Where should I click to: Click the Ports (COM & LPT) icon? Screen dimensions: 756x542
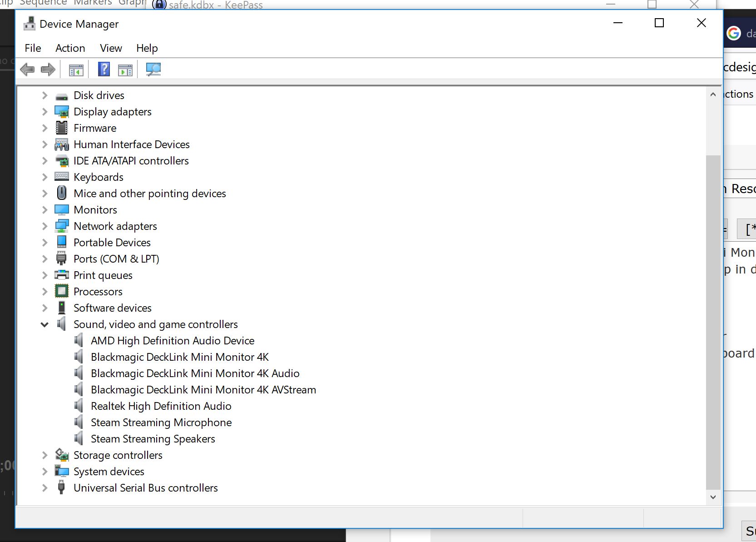[62, 259]
